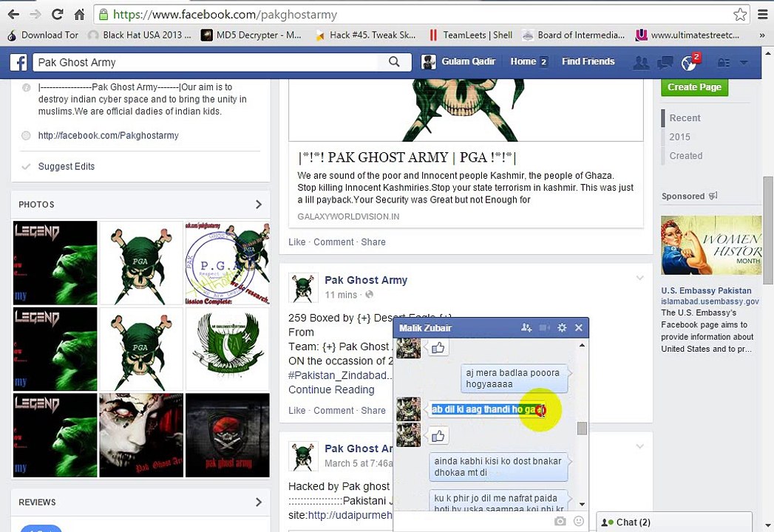Attach a photo using chat camera icon
Image resolution: width=774 pixels, height=532 pixels.
(x=560, y=521)
